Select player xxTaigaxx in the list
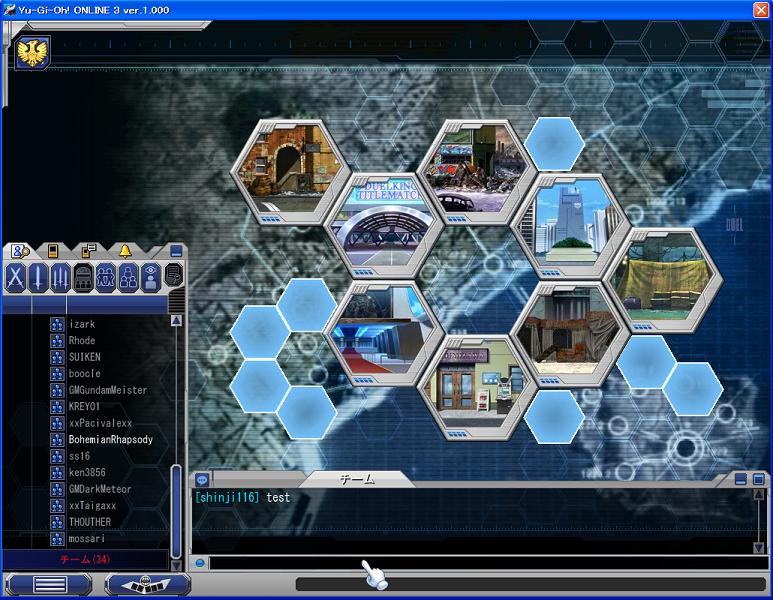The height and width of the screenshot is (600, 773). point(92,505)
